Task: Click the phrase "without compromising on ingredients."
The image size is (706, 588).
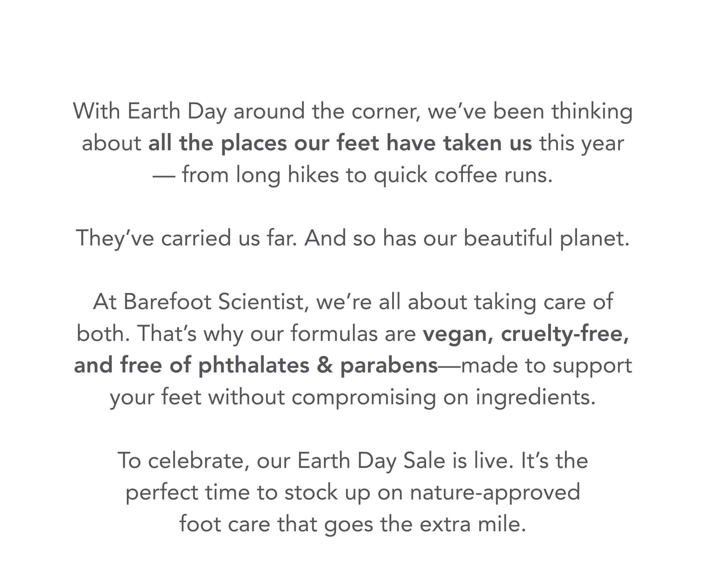Action: click(402, 397)
